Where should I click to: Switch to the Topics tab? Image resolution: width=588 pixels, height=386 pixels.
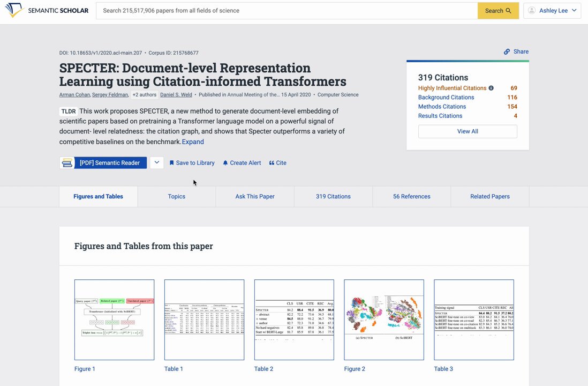tap(177, 196)
